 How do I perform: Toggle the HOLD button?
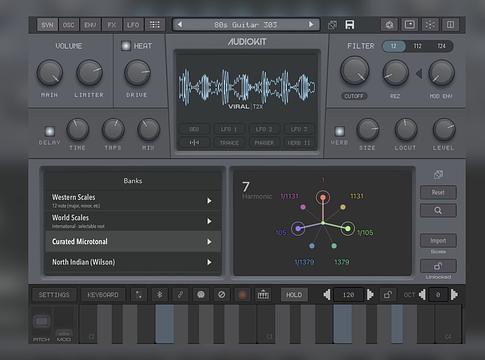(294, 295)
